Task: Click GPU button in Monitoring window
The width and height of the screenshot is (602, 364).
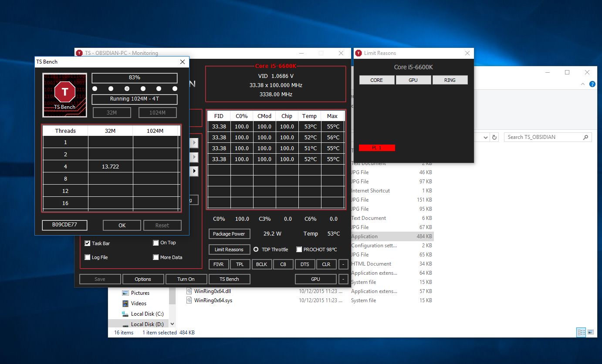Action: [316, 279]
